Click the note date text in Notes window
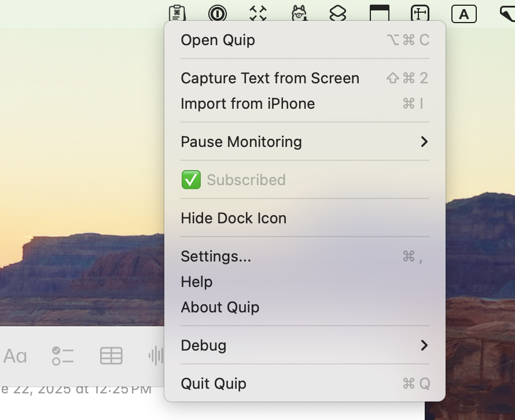Screen dimensions: 515x420 (76, 390)
